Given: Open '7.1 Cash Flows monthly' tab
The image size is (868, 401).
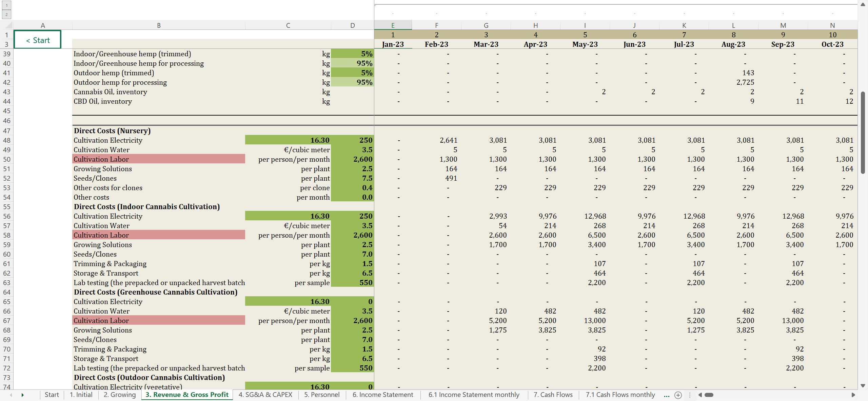Looking at the screenshot, I should pos(620,395).
